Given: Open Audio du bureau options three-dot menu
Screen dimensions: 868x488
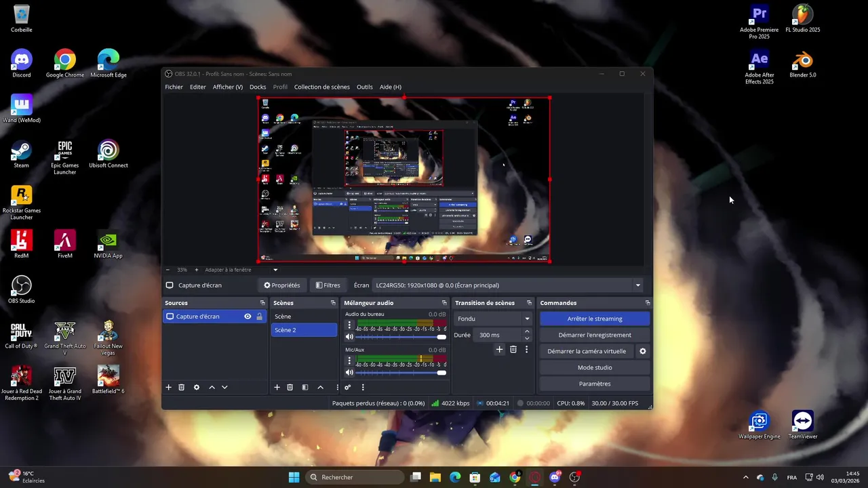Looking at the screenshot, I should [x=349, y=325].
